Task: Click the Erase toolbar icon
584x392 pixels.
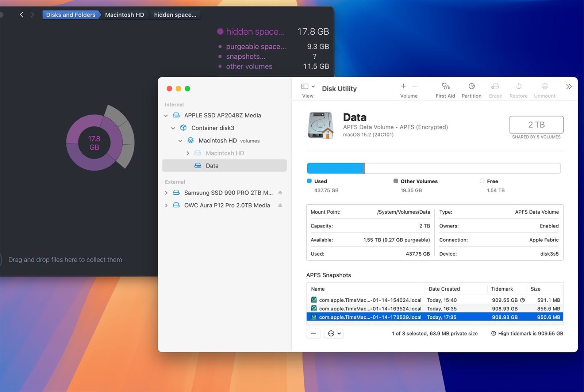Action: [x=495, y=86]
